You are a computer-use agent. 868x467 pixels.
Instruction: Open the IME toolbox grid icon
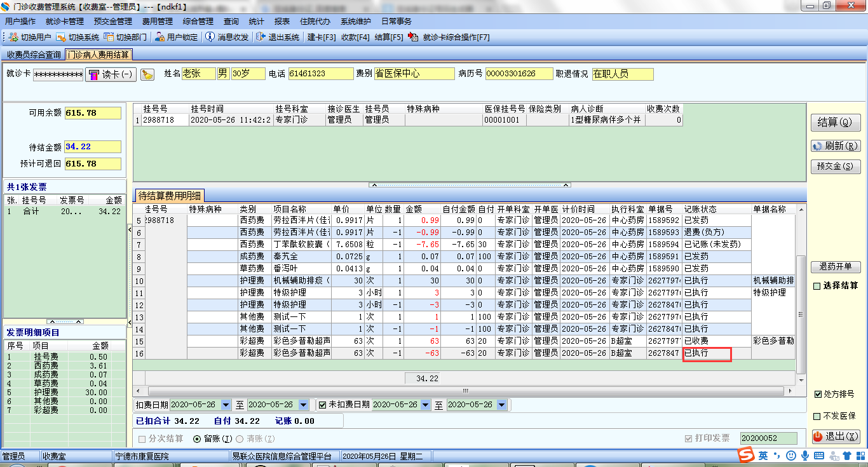coord(860,456)
